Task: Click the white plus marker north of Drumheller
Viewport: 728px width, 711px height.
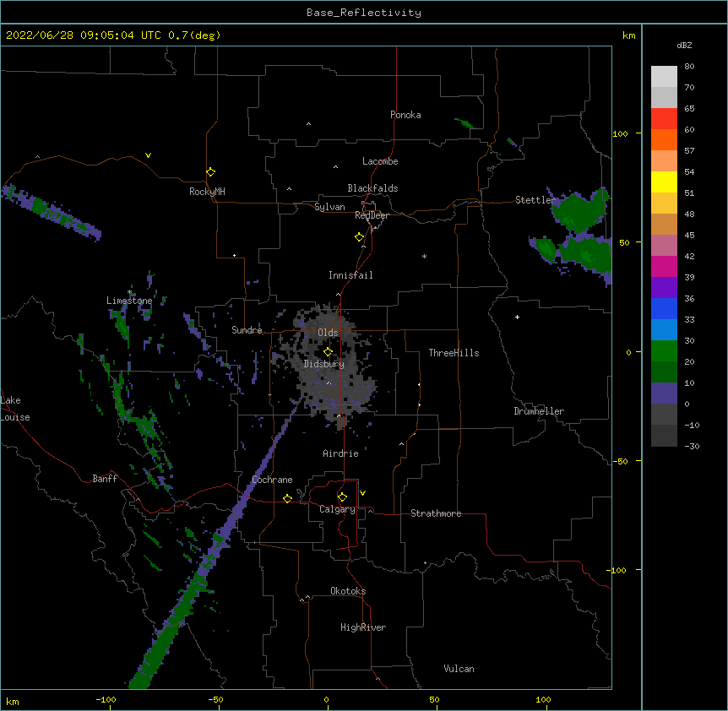Action: click(517, 317)
